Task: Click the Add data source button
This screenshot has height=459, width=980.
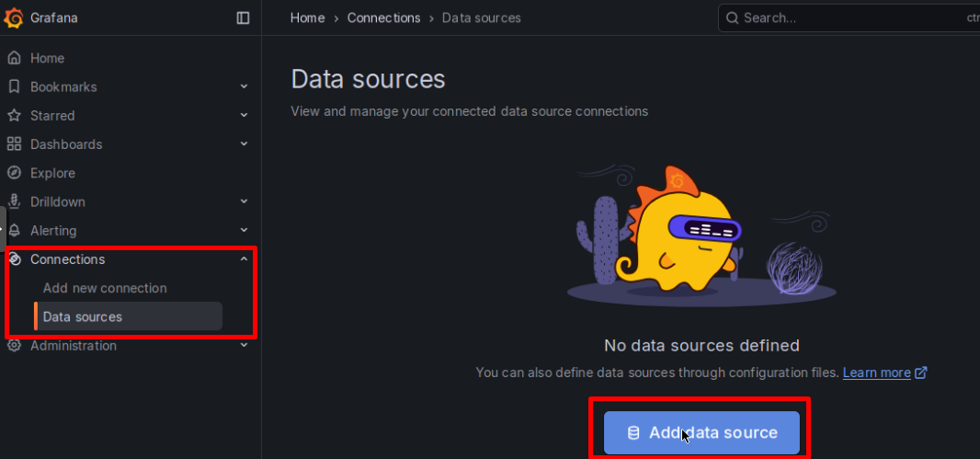Action: point(701,432)
